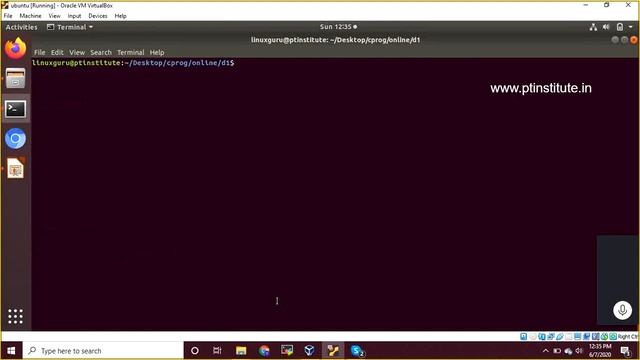Screen dimensions: 640x360
Task: Open File Explorer from taskbar
Action: [x=241, y=351]
